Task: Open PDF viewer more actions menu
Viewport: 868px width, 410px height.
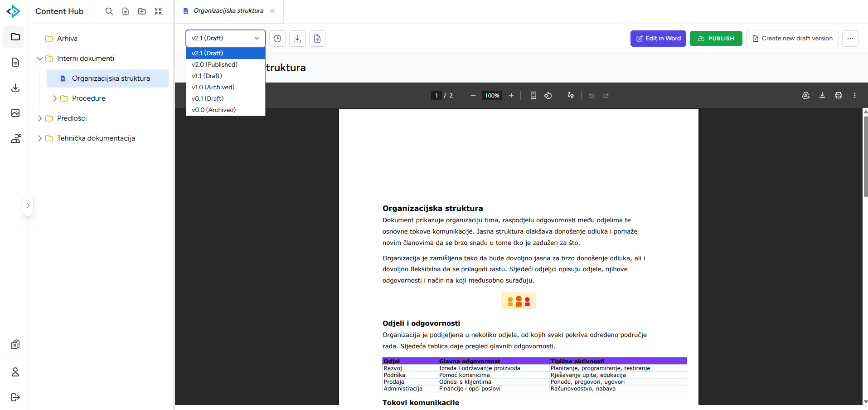Action: [x=855, y=95]
